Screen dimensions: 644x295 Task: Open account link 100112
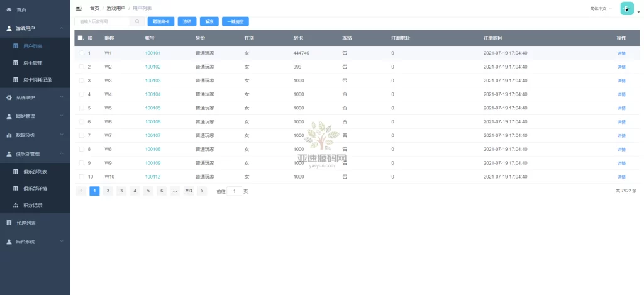[153, 177]
